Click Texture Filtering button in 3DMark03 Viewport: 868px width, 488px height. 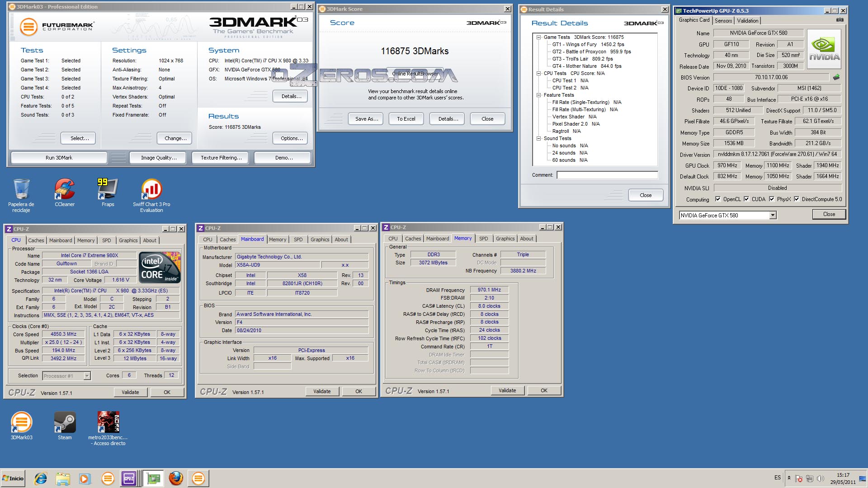click(x=221, y=158)
